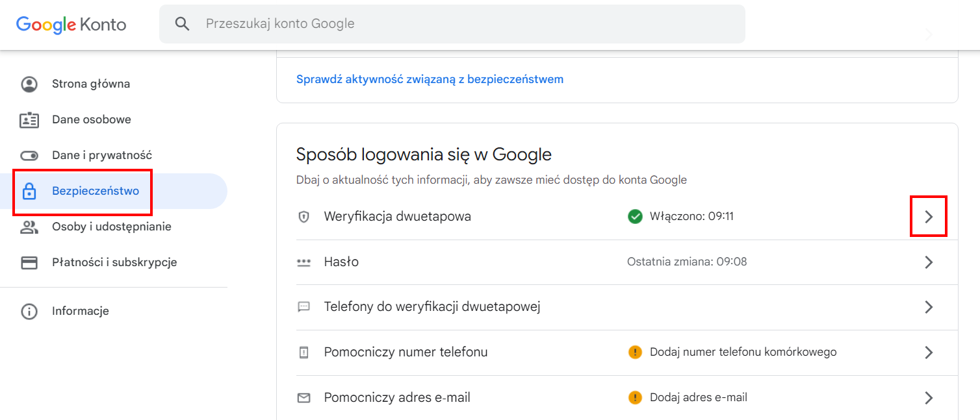The image size is (980, 420).
Task: Click Dodaj adres e-mail text
Action: pos(699,397)
